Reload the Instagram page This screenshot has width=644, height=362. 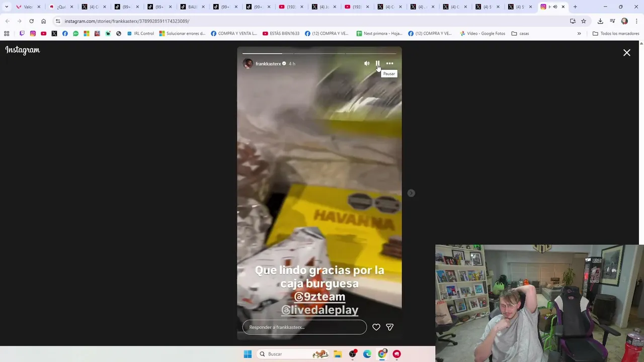tap(31, 21)
